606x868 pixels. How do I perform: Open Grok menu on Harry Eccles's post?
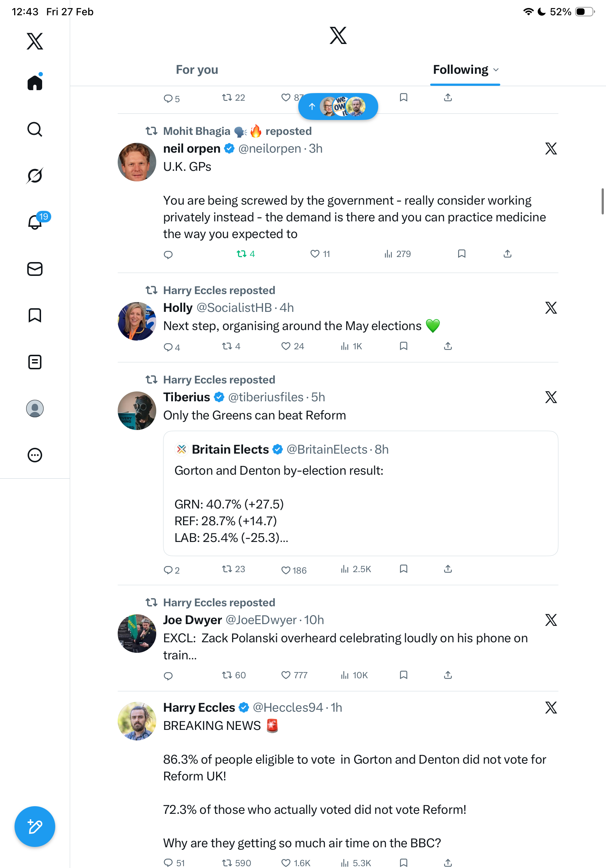(x=551, y=708)
